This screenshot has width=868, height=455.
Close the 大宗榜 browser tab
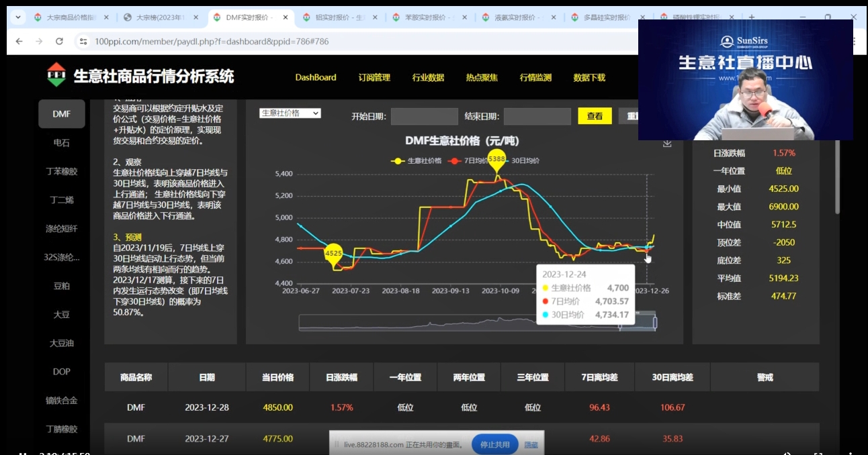(196, 17)
